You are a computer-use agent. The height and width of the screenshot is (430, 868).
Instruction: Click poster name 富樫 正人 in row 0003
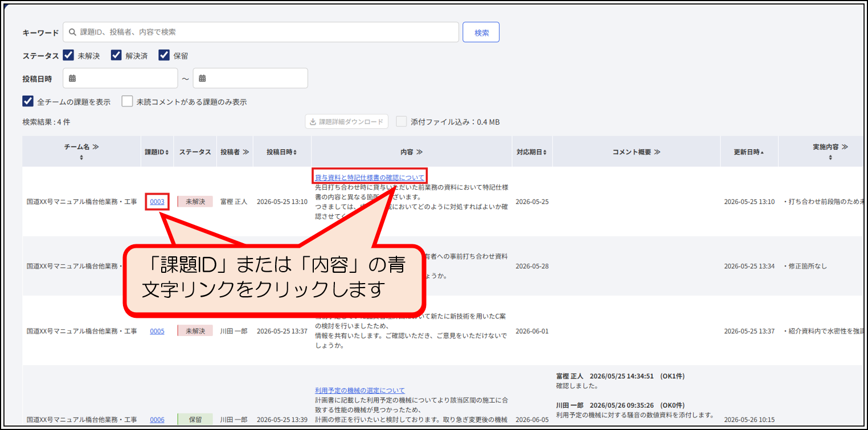point(234,202)
